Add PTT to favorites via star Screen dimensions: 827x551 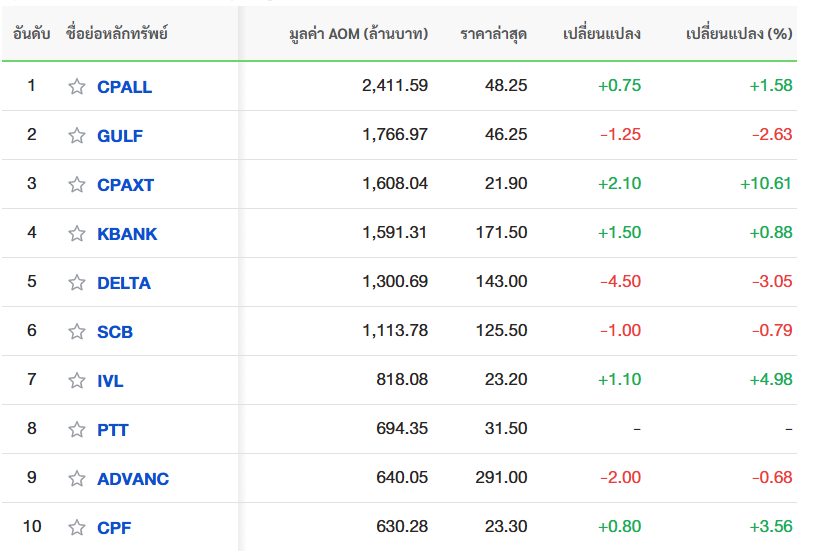77,429
